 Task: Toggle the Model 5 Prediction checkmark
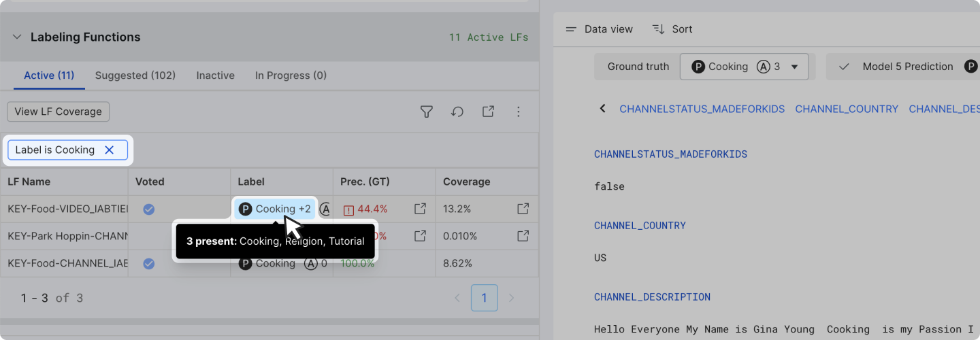click(x=844, y=67)
